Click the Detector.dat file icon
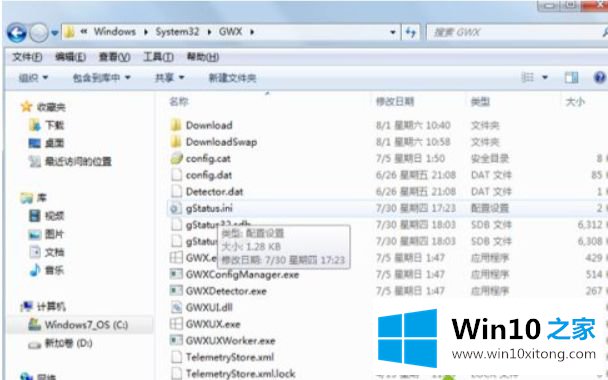 click(176, 192)
